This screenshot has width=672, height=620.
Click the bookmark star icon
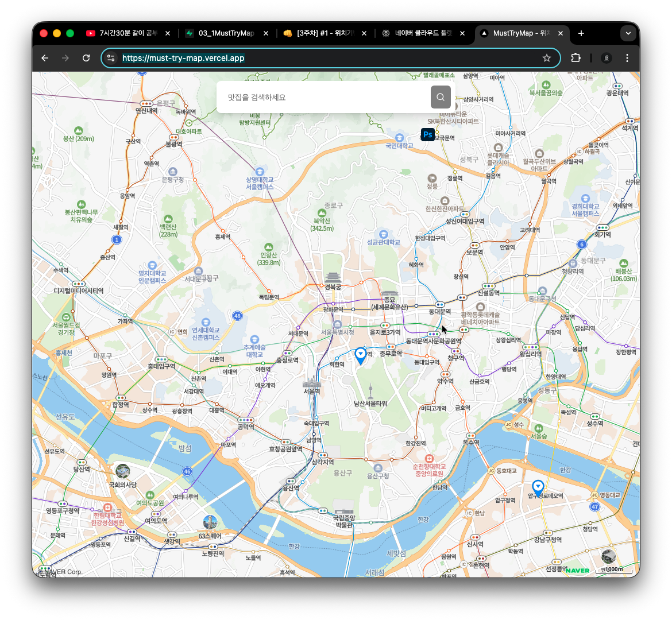[547, 58]
